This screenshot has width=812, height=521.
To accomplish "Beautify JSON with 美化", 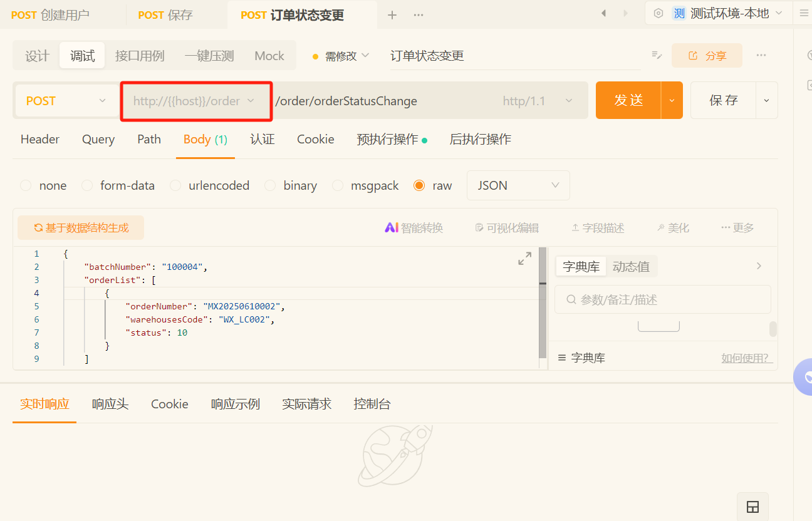I will tap(673, 228).
